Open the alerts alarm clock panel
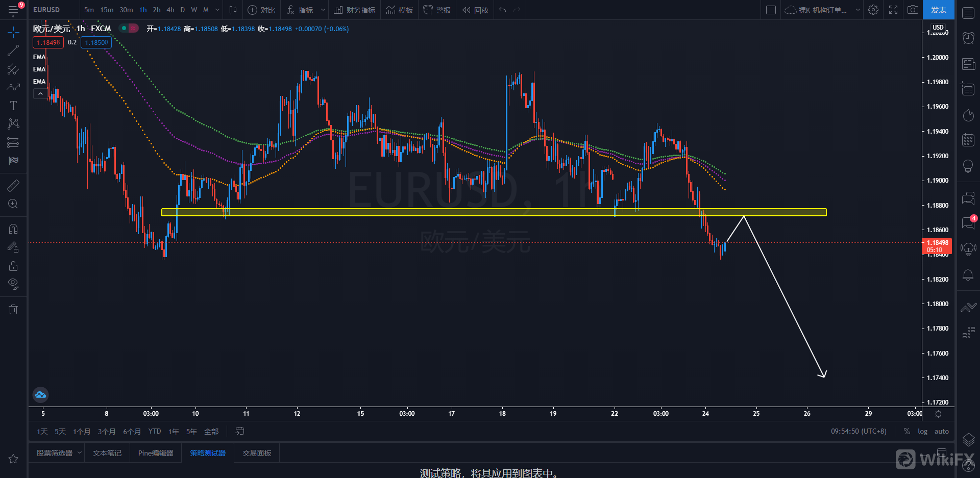 pos(968,38)
